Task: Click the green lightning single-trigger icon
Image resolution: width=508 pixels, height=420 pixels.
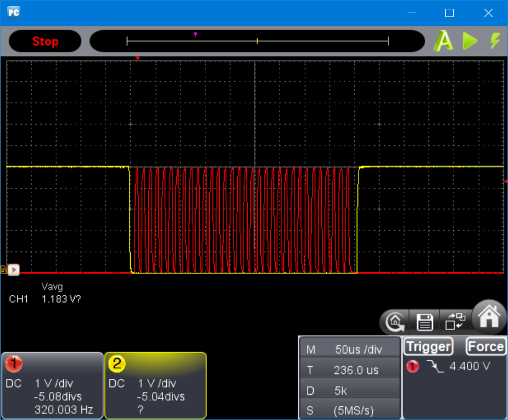Action: 495,41
